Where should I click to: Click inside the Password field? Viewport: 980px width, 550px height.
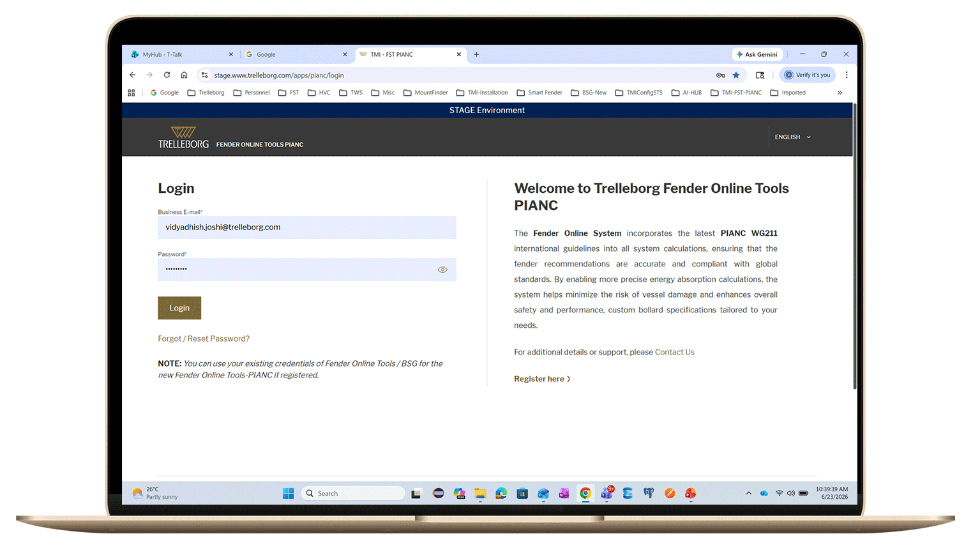pyautogui.click(x=307, y=270)
